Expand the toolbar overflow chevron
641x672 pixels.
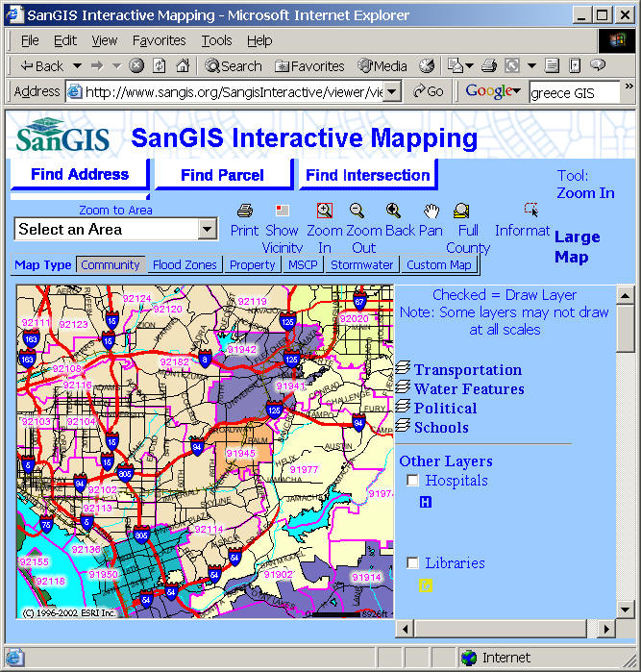pyautogui.click(x=629, y=87)
